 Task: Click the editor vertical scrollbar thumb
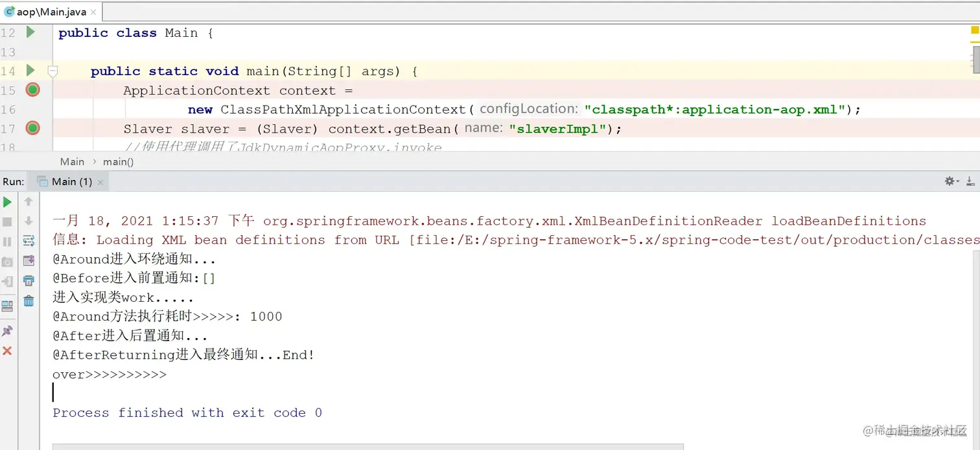(x=976, y=60)
